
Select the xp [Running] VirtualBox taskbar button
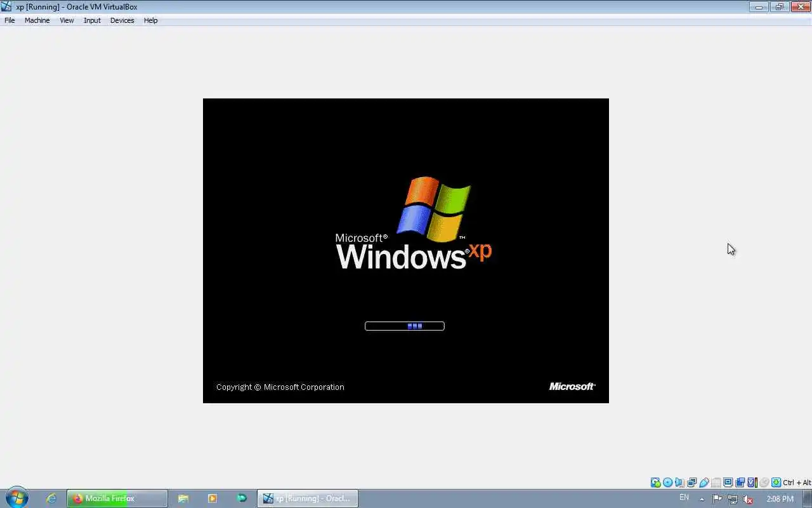point(308,498)
